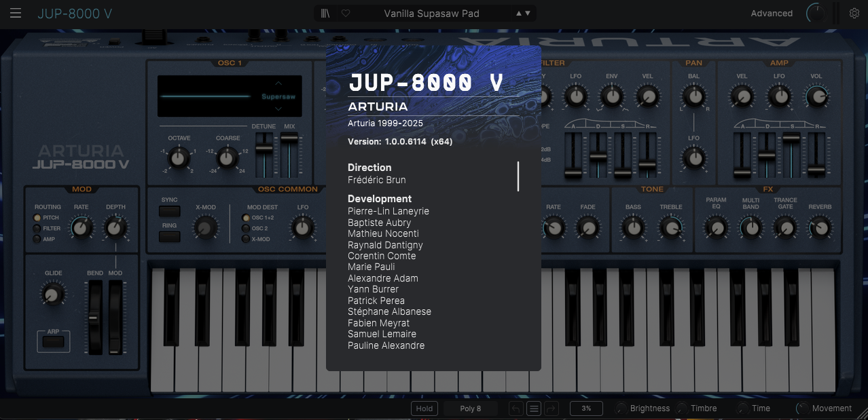Load the previous preset with the up arrow
The image size is (868, 420).
point(520,14)
